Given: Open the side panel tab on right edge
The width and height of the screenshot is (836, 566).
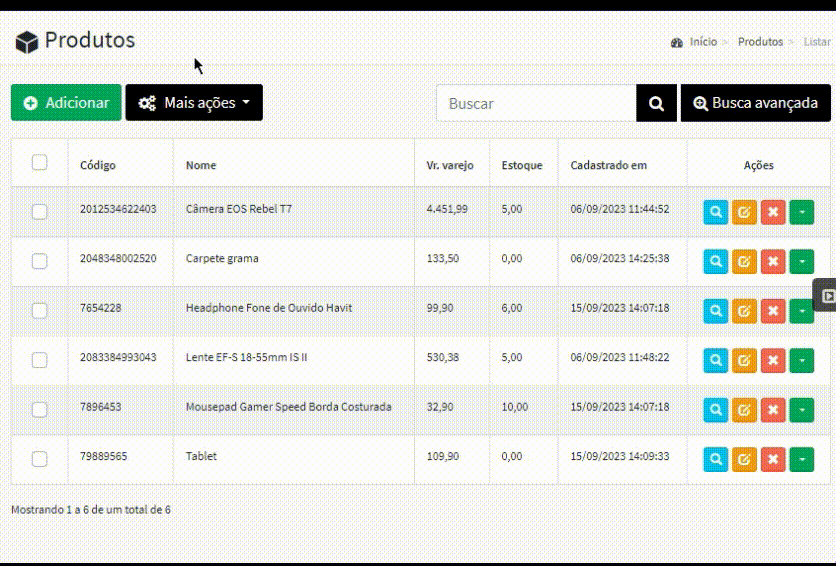Looking at the screenshot, I should tap(825, 295).
